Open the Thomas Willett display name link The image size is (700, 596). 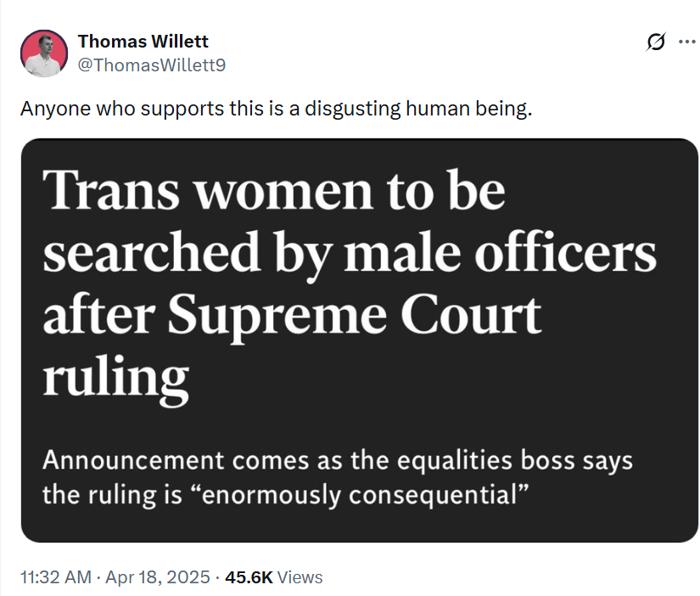point(143,42)
